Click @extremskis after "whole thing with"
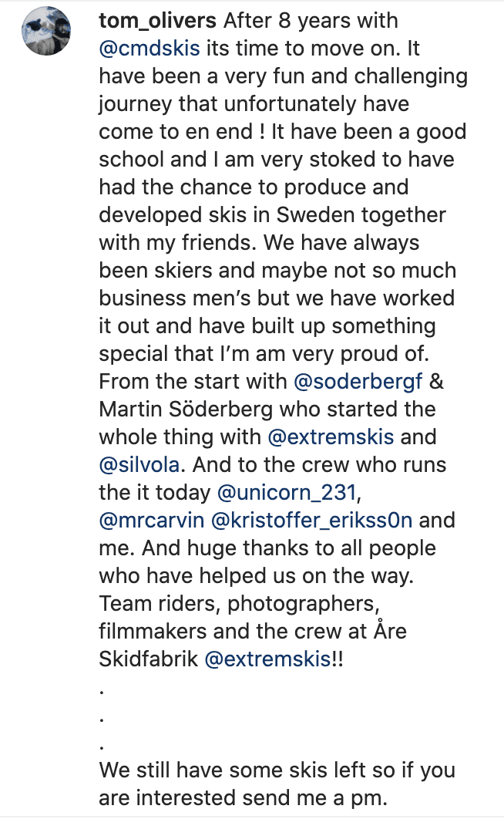Screen dimensions: 504x836 click(331, 437)
